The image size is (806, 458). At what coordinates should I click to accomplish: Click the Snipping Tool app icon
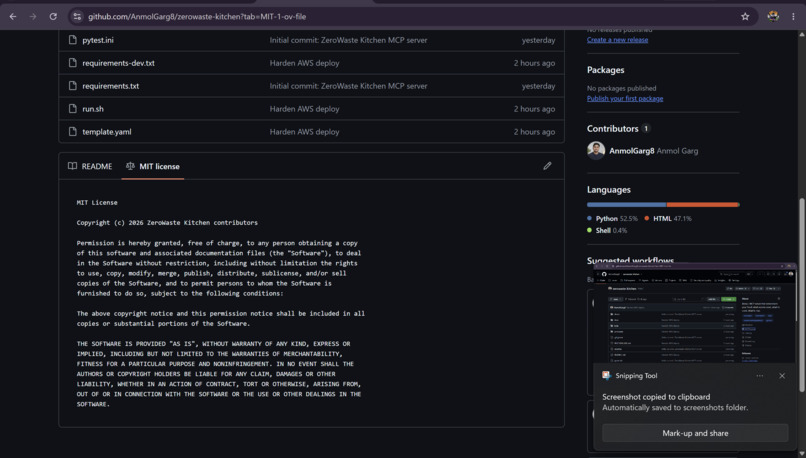tap(607, 376)
